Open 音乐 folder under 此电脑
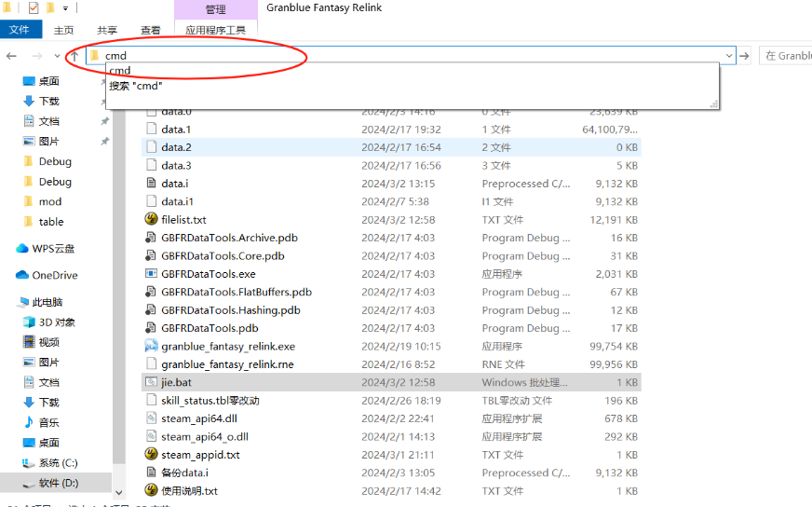The image size is (812, 507). 41,422
